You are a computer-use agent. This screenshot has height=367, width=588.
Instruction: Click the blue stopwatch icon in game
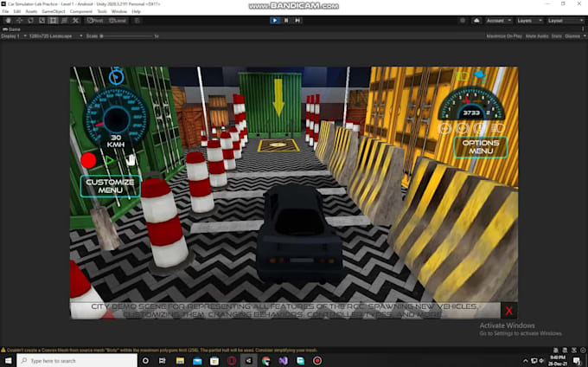coord(116,76)
